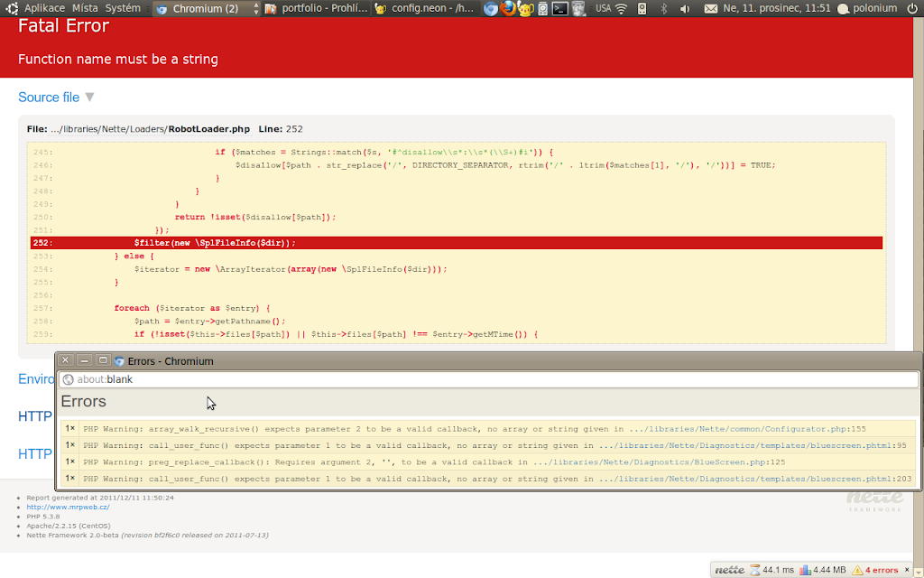The image size is (924, 578).
Task: Click the Wi-Fi network indicator icon
Action: (622, 9)
